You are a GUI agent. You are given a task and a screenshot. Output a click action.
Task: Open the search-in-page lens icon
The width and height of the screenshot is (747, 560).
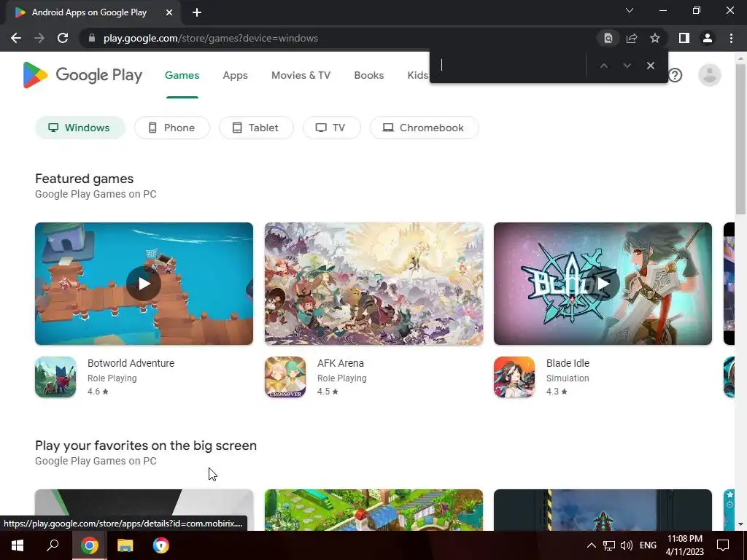tap(608, 38)
